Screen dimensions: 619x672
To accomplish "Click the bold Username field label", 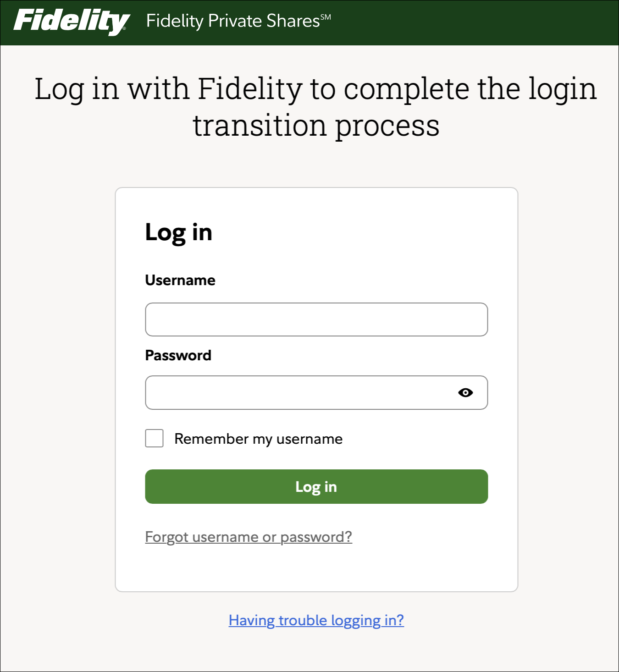I will click(x=180, y=280).
